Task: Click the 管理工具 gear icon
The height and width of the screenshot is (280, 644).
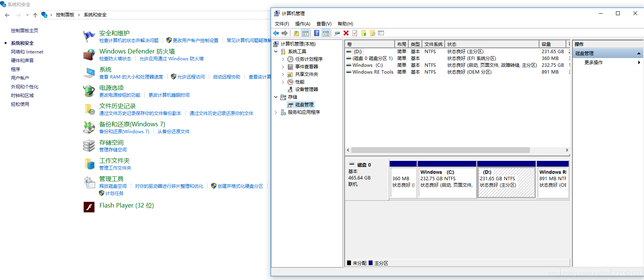Action: [89, 182]
